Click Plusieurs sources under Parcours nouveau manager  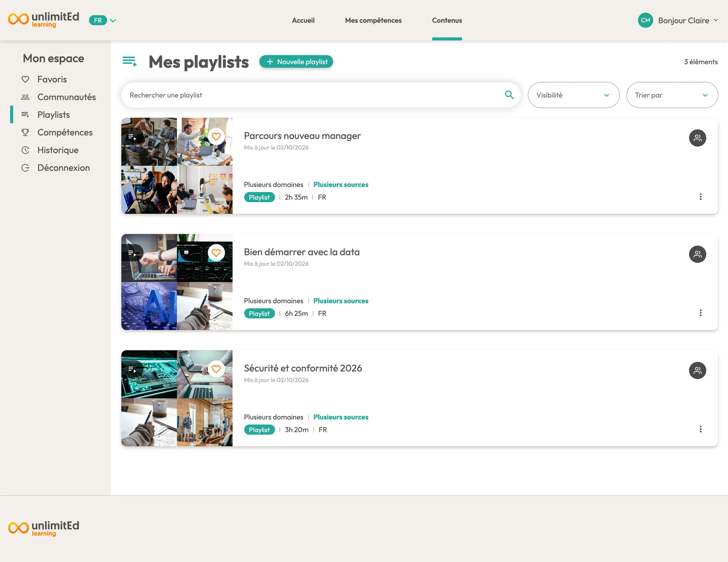(x=341, y=185)
